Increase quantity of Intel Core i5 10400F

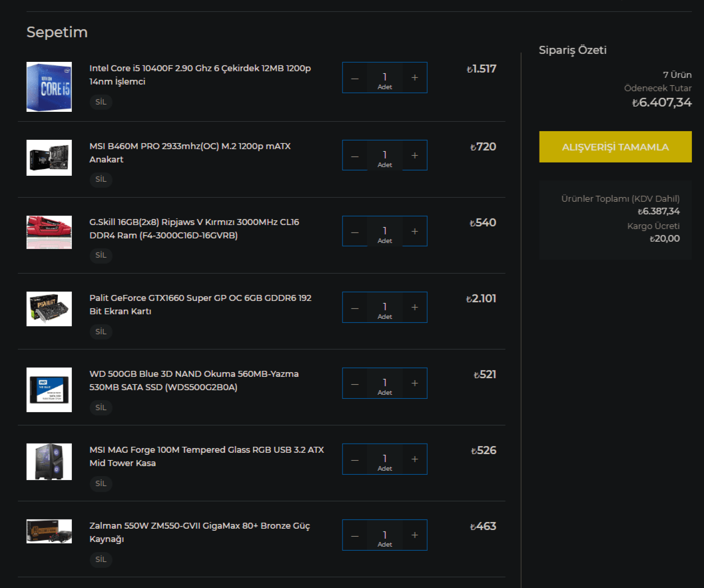414,78
